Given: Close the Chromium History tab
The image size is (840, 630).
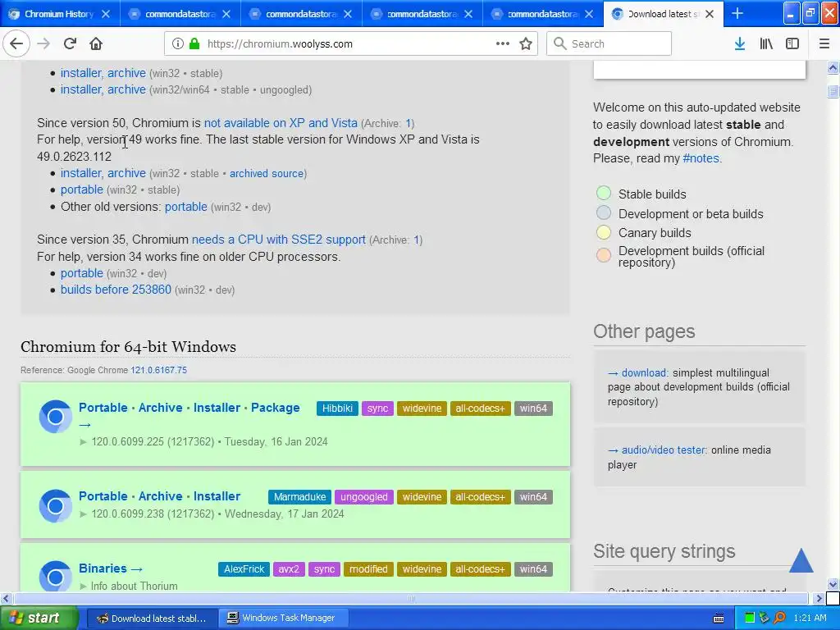Looking at the screenshot, I should (x=106, y=14).
